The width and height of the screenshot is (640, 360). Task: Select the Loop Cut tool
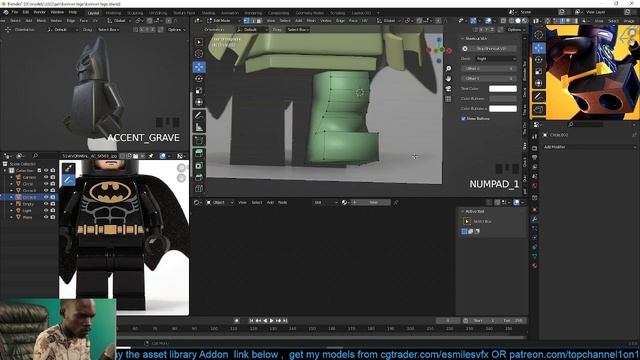199,189
